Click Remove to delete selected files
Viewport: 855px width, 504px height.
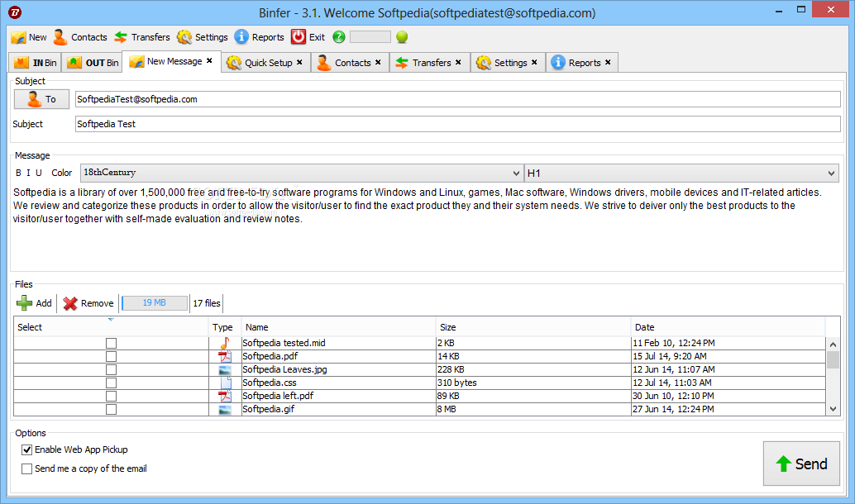pos(88,303)
